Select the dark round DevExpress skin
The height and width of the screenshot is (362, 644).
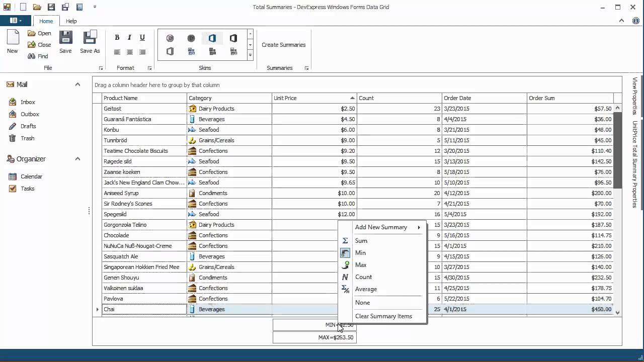coord(191,38)
